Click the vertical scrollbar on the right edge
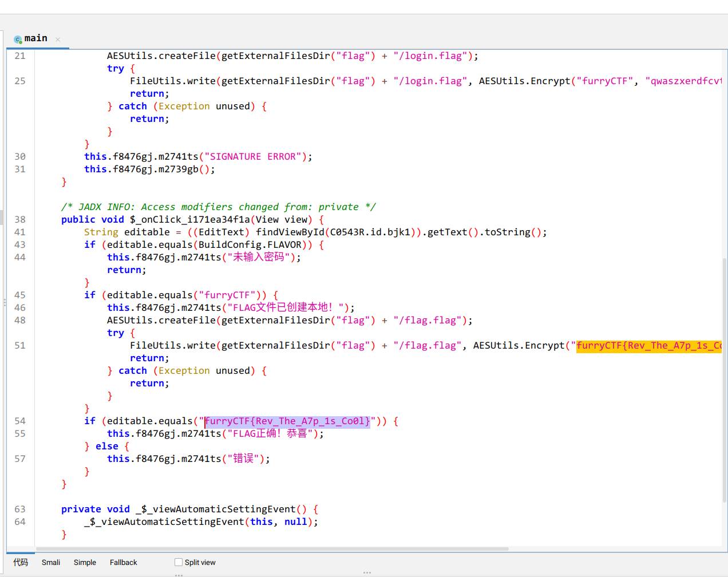The width and height of the screenshot is (728, 577). coord(725,378)
